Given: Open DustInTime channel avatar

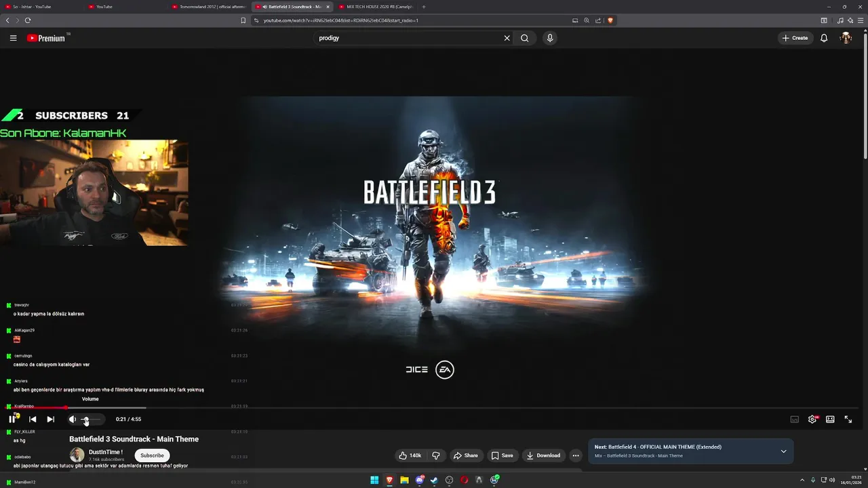Looking at the screenshot, I should (77, 455).
